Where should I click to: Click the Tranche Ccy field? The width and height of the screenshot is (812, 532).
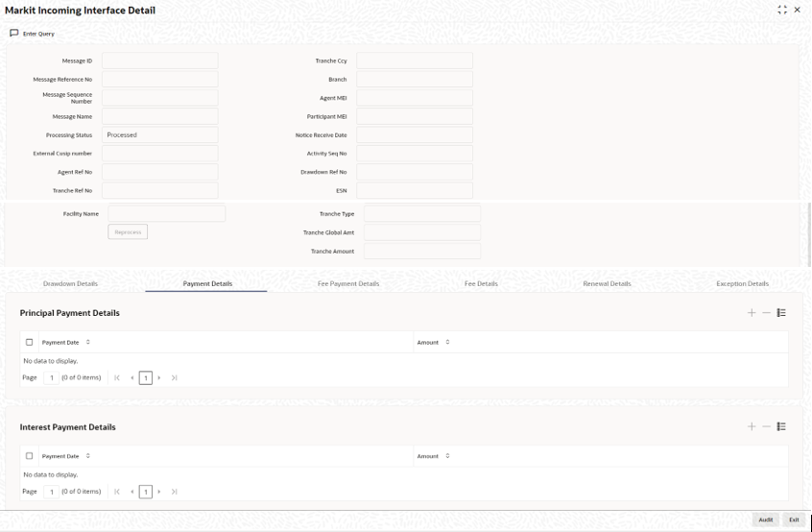click(x=415, y=60)
